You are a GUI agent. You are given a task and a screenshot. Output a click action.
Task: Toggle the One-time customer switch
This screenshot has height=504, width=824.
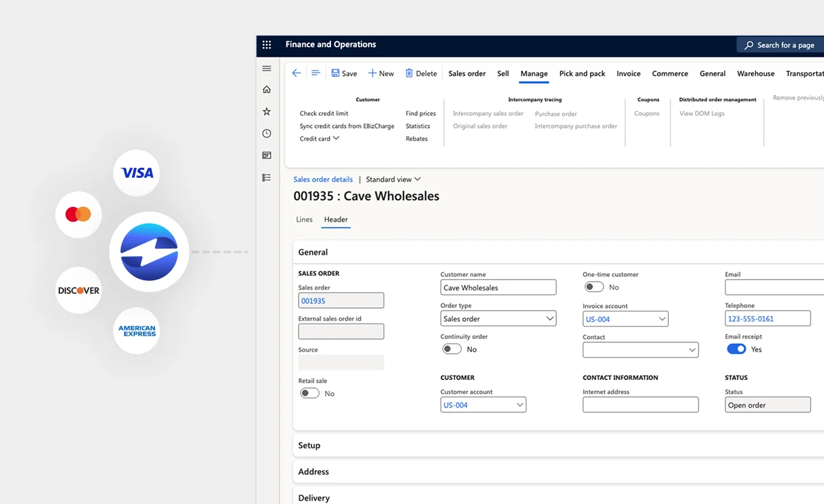[x=594, y=287]
